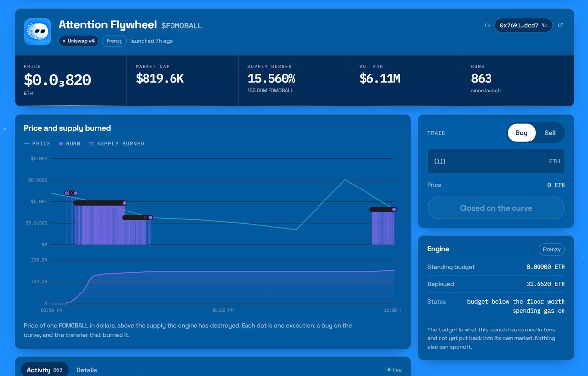
Task: Click the Attention Flywheel title
Action: click(x=108, y=24)
